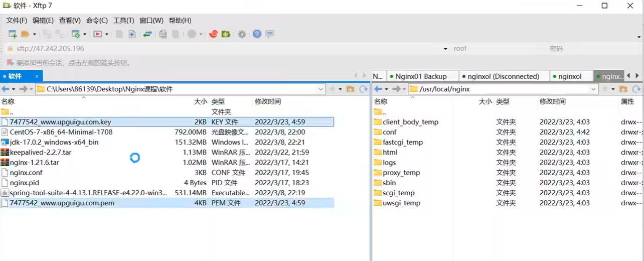Click the blue help question mark icon
Screen dimensions: 644x261
tap(257, 34)
